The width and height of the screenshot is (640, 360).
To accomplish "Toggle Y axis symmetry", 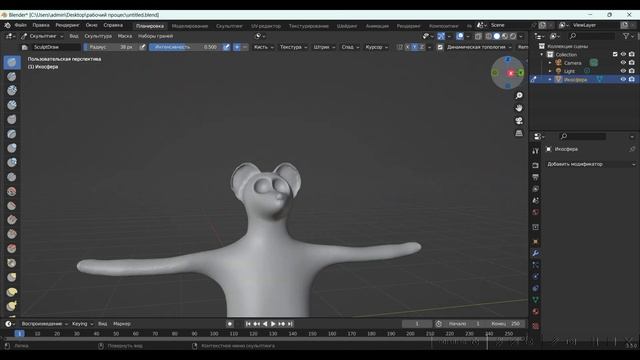I will pos(414,47).
